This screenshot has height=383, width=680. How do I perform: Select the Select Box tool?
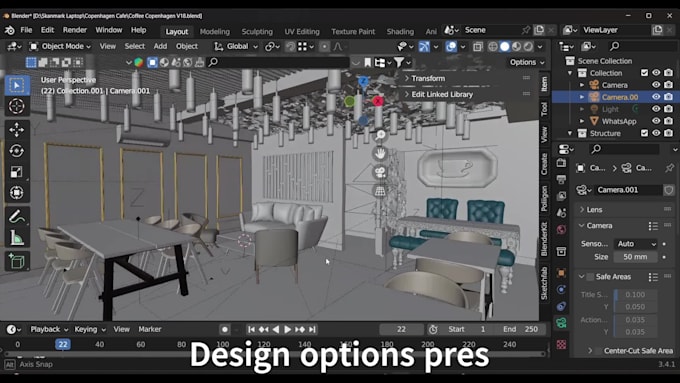tap(16, 85)
